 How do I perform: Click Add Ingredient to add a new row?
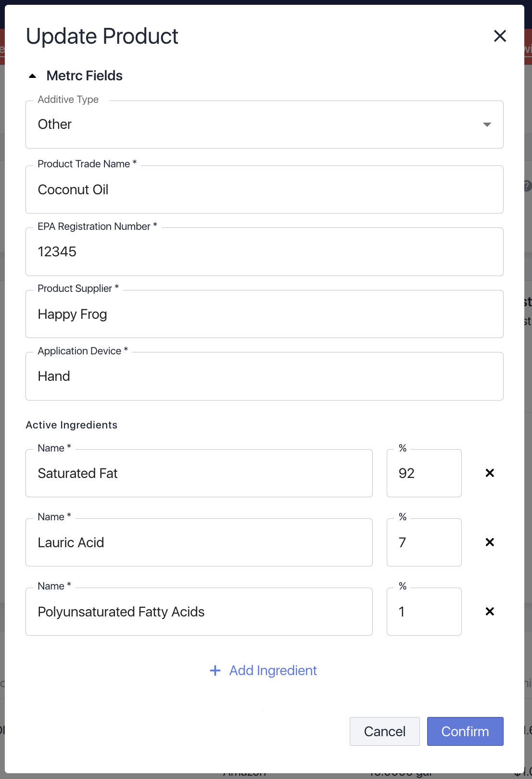tap(272, 670)
